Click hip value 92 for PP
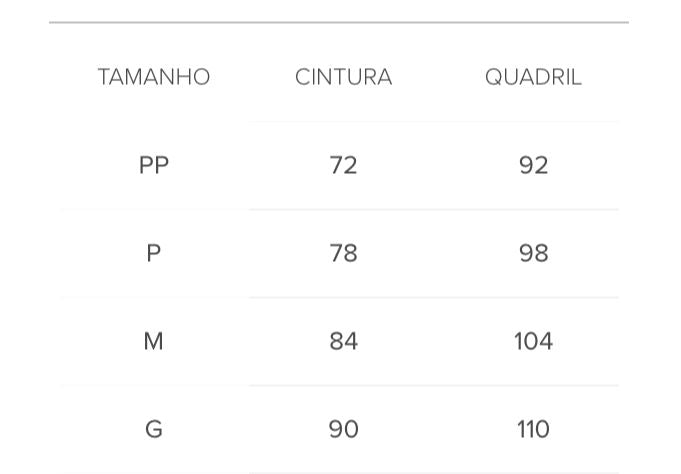This screenshot has width=681, height=474. tap(533, 165)
